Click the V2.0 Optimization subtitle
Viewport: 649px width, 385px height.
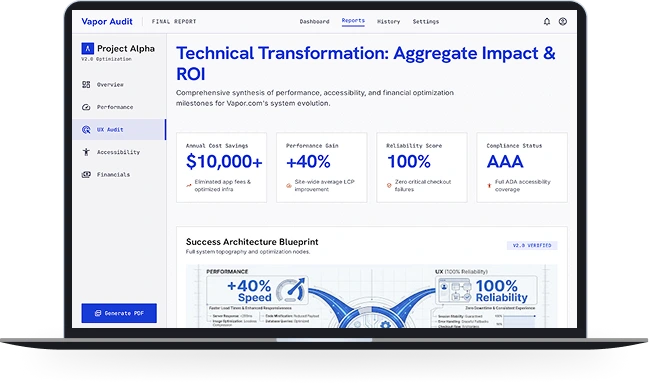(106, 59)
